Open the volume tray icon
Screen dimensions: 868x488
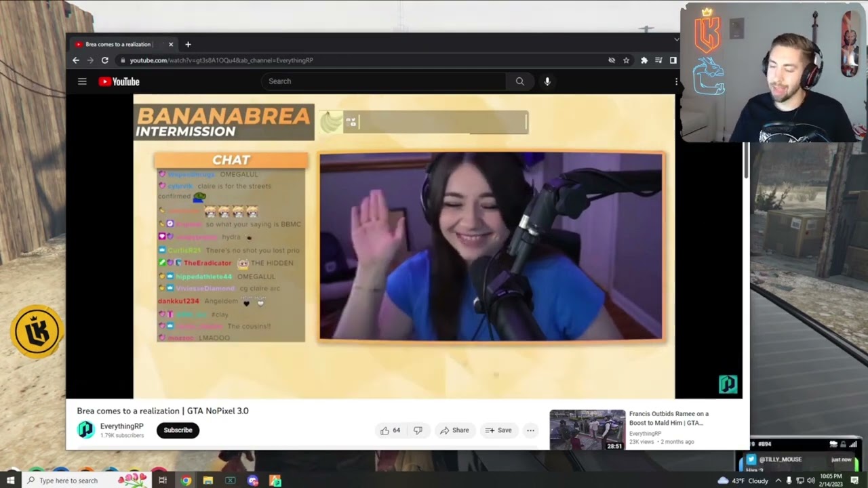(x=811, y=481)
